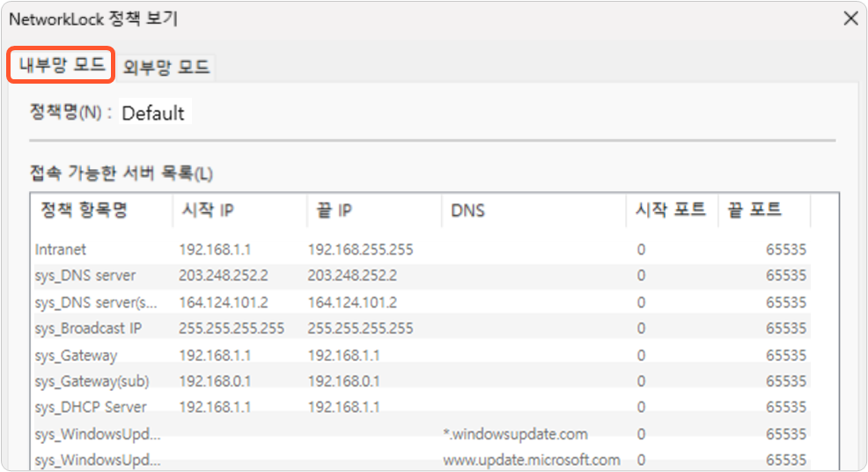Click the 끝 포트 column header
This screenshot has width=868, height=472.
click(x=764, y=210)
